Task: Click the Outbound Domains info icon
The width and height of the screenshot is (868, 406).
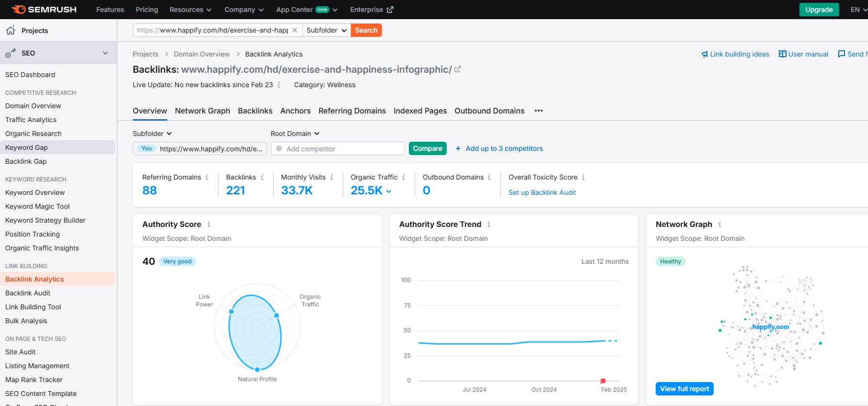Action: click(489, 177)
